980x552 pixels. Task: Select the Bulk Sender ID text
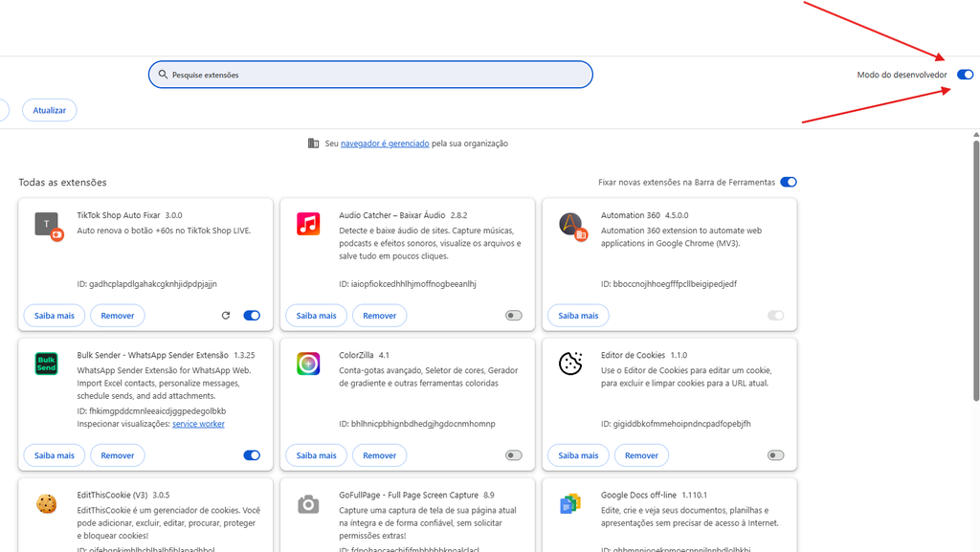[x=151, y=410]
